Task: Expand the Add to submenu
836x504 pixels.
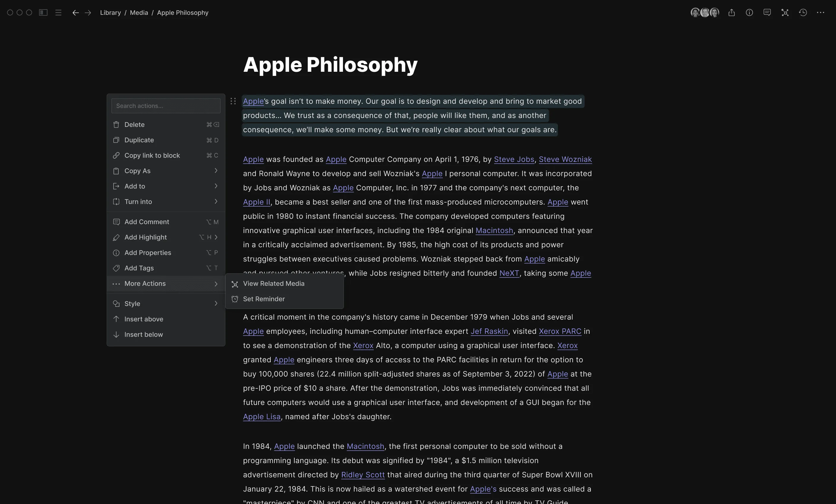Action: (166, 186)
